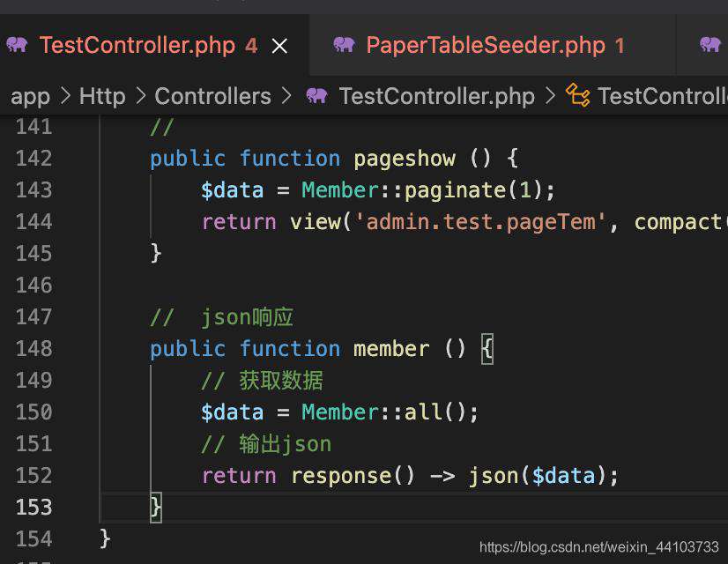Click the PHP elephant icon on TestController.php tab

[x=17, y=45]
